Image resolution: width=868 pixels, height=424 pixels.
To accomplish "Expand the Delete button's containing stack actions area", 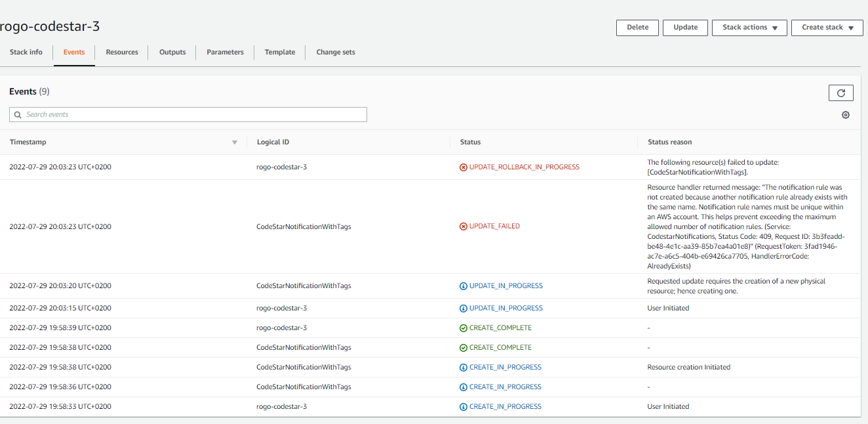I will pyautogui.click(x=749, y=28).
